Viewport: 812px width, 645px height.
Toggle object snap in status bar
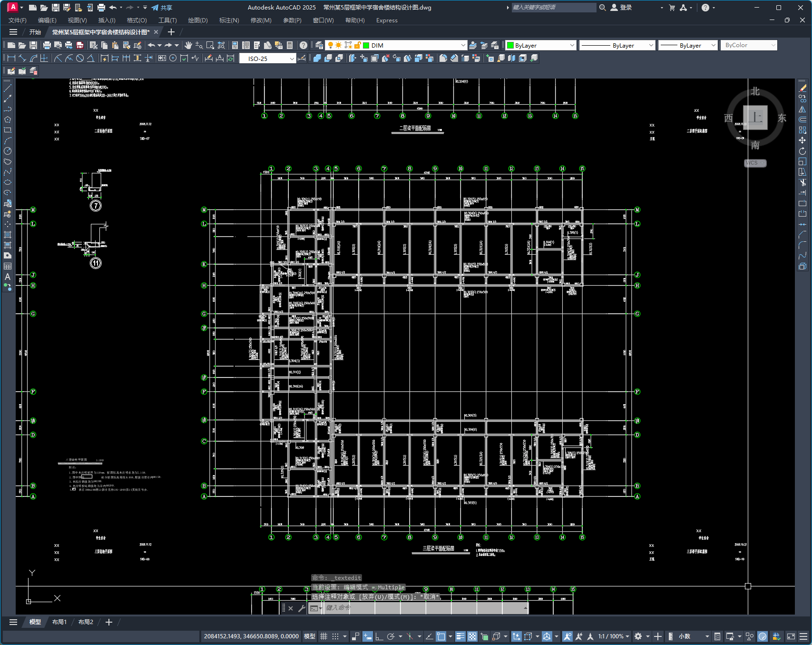(441, 636)
